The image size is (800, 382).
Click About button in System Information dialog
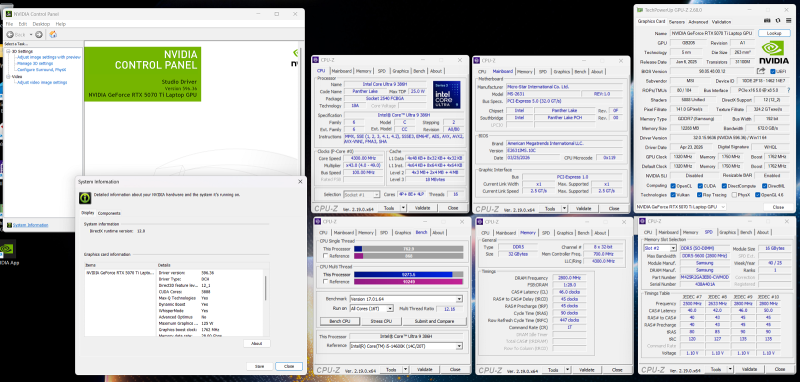(257, 344)
